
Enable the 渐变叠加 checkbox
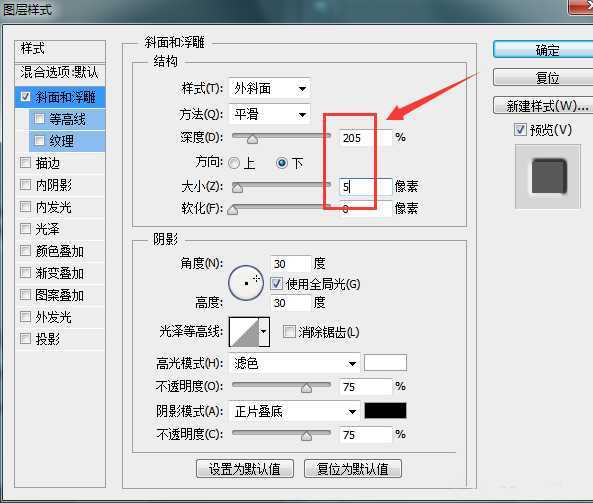click(25, 273)
